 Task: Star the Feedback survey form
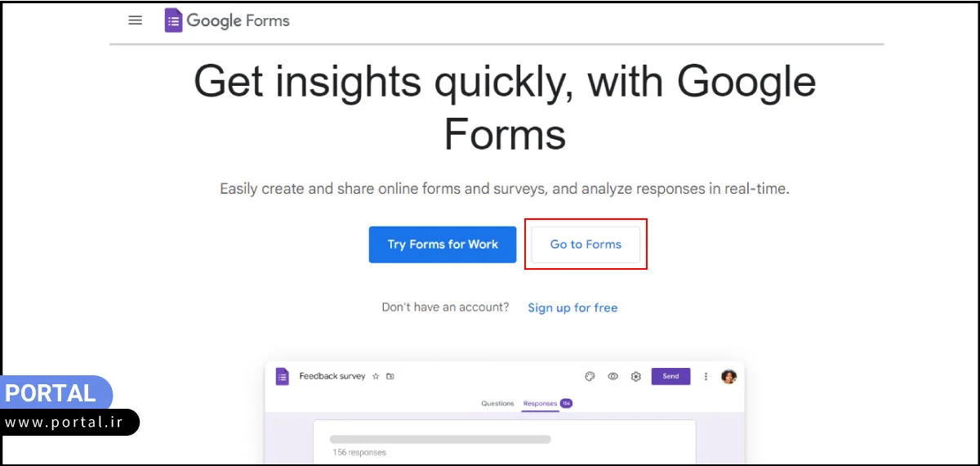coord(376,376)
